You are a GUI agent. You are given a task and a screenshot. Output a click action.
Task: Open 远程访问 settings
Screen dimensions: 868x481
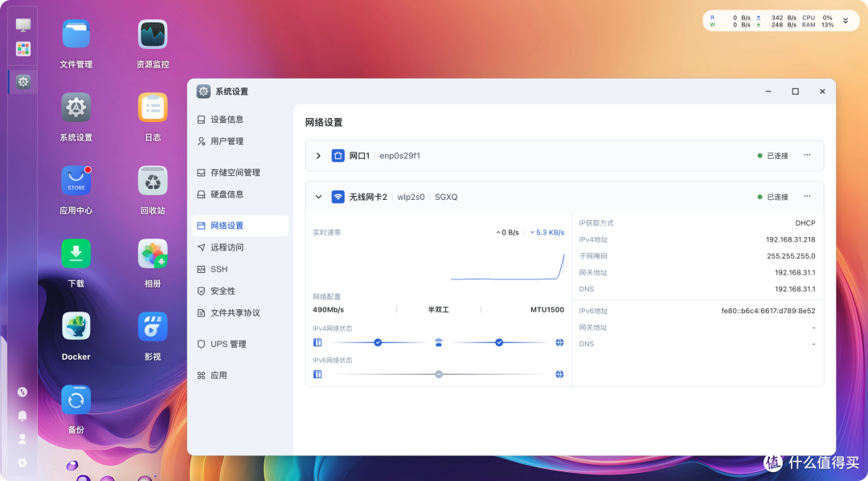[x=240, y=247]
